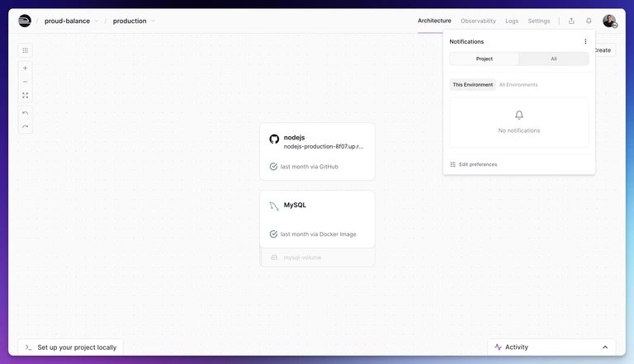This screenshot has width=634, height=364.
Task: Expand the Activity panel chevron
Action: 605,347
